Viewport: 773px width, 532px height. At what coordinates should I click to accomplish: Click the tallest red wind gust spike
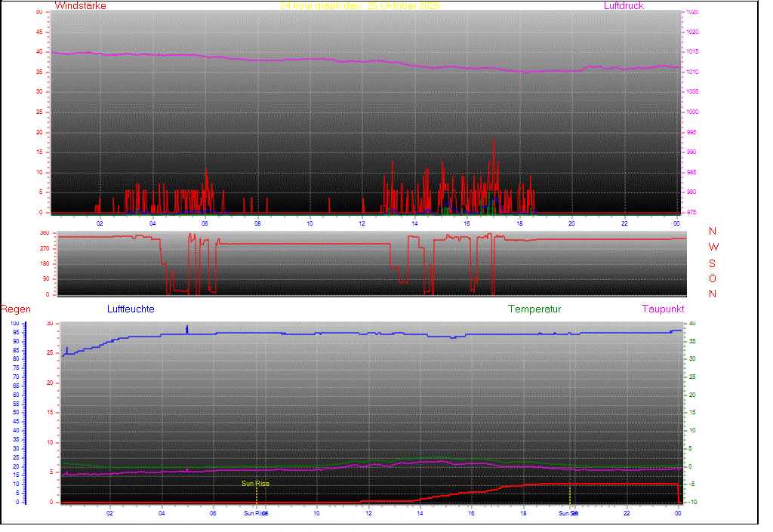[494, 140]
